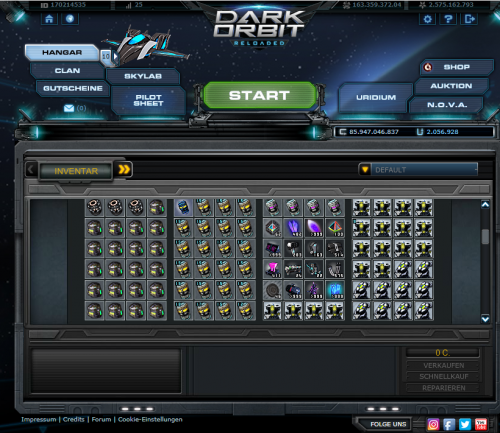Open the mail envelope messages icon
This screenshot has height=433, width=500.
coord(69,108)
